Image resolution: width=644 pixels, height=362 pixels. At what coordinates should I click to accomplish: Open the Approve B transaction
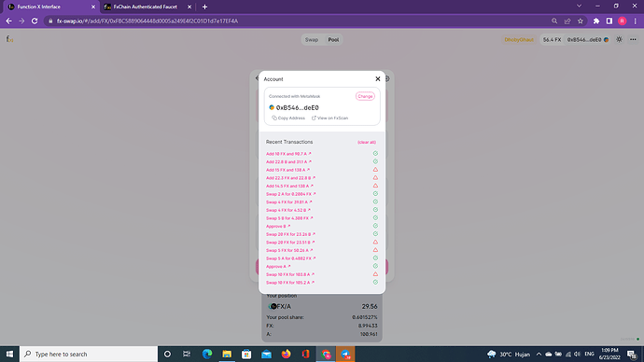click(278, 226)
